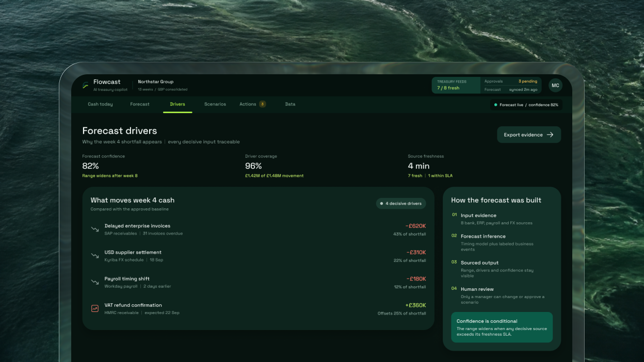Click How the forecast was built heading
This screenshot has width=644, height=362.
coord(496,200)
